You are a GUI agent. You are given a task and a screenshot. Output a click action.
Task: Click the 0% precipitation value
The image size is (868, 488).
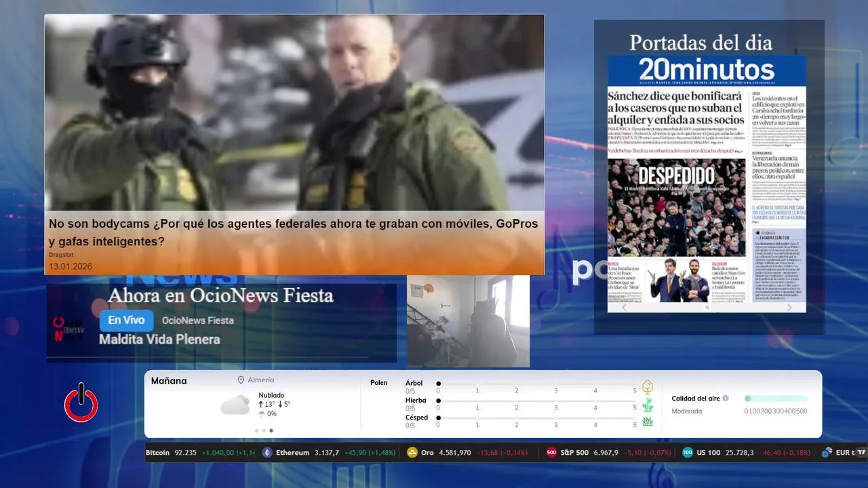(x=272, y=414)
